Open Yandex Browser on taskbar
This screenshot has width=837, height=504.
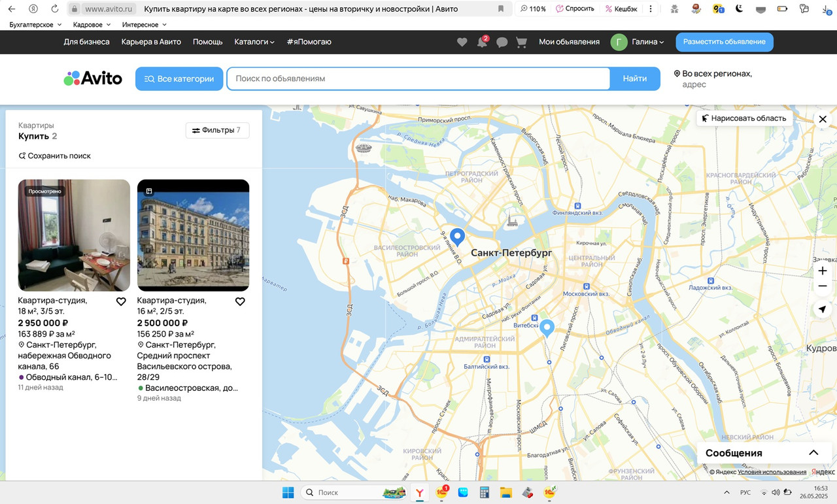pyautogui.click(x=419, y=492)
